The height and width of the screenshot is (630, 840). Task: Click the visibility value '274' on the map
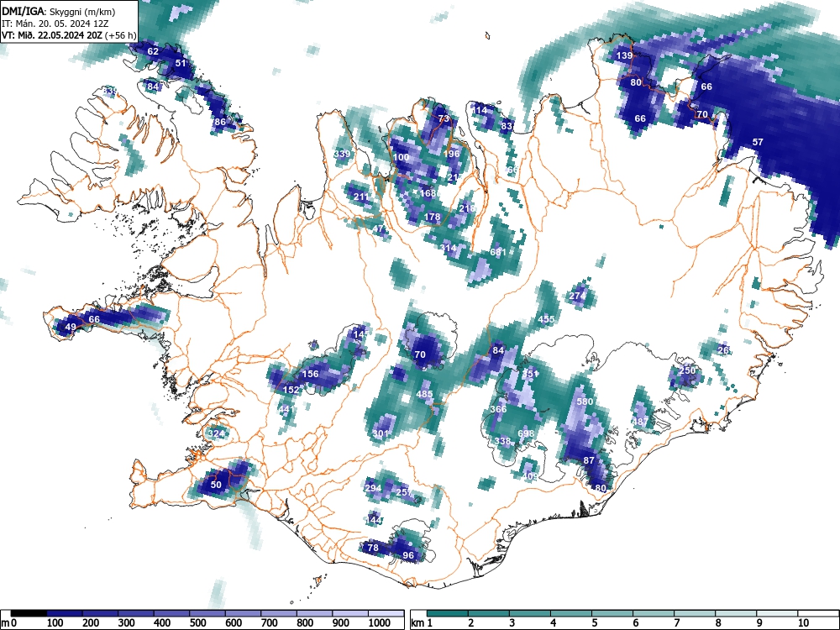click(577, 296)
